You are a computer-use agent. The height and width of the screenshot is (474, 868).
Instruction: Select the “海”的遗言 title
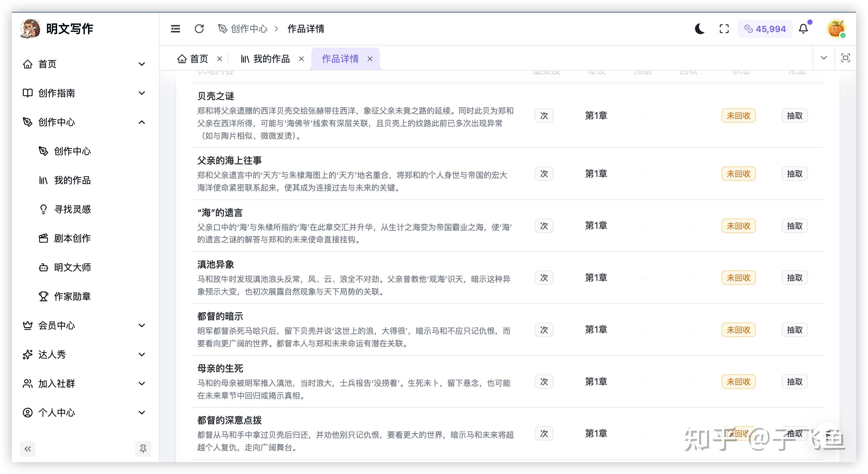pyautogui.click(x=220, y=212)
